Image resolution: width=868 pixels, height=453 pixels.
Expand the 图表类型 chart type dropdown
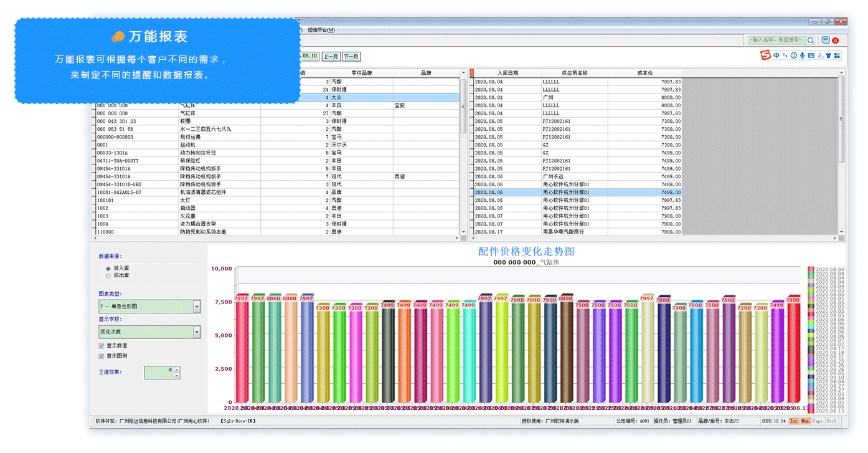click(197, 307)
